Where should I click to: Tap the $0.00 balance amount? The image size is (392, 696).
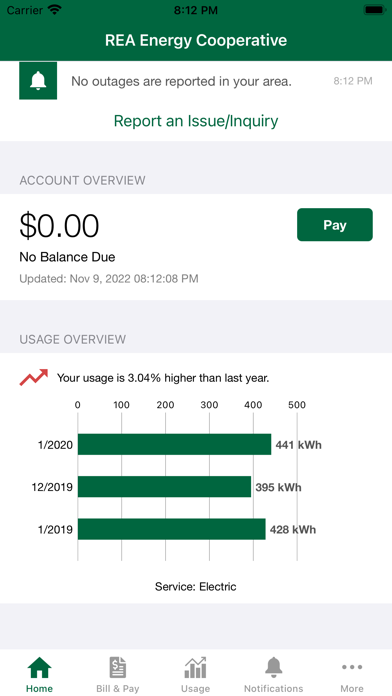(59, 225)
